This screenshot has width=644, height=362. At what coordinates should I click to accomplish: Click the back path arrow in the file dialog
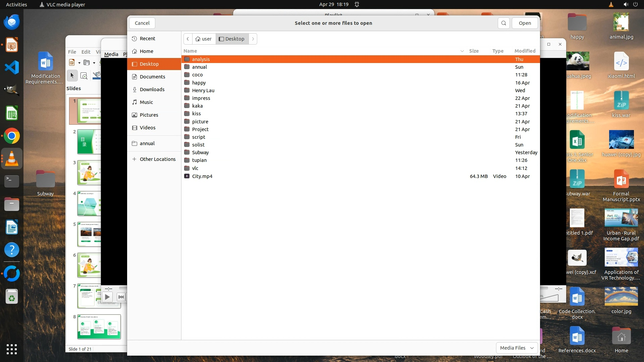pos(188,39)
